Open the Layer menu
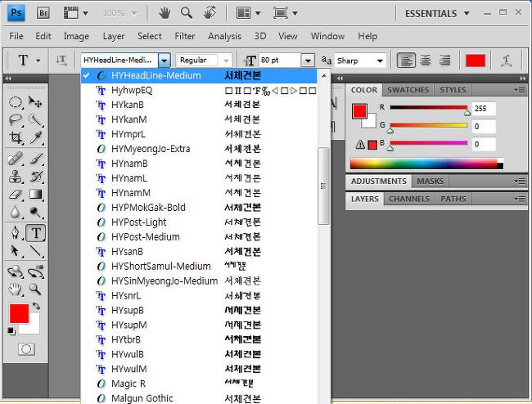The image size is (532, 404). (114, 36)
